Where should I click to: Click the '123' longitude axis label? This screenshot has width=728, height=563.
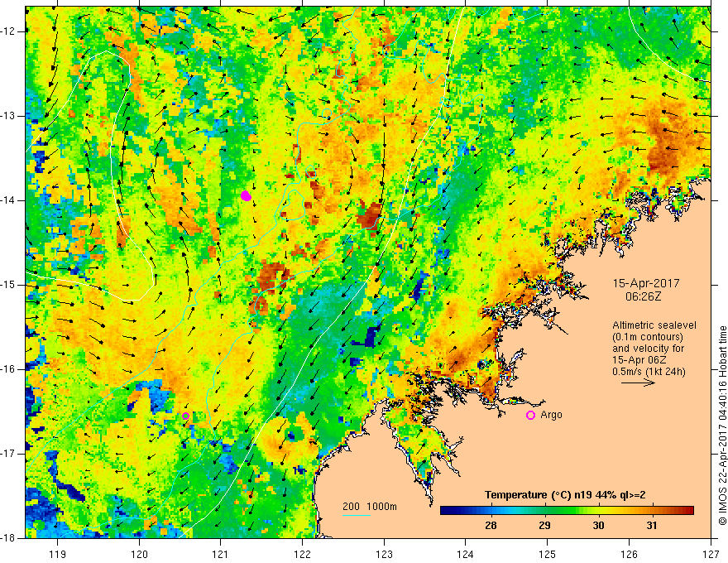pyautogui.click(x=384, y=554)
